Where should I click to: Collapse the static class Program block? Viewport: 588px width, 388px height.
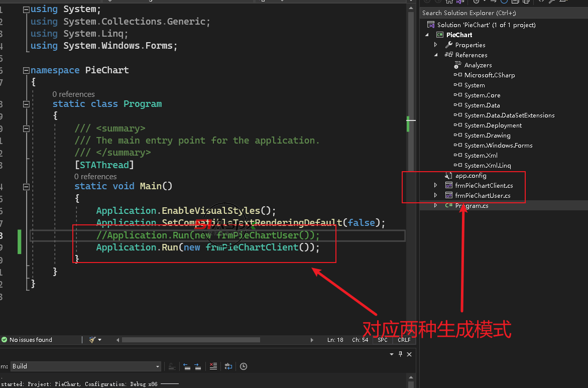click(26, 104)
